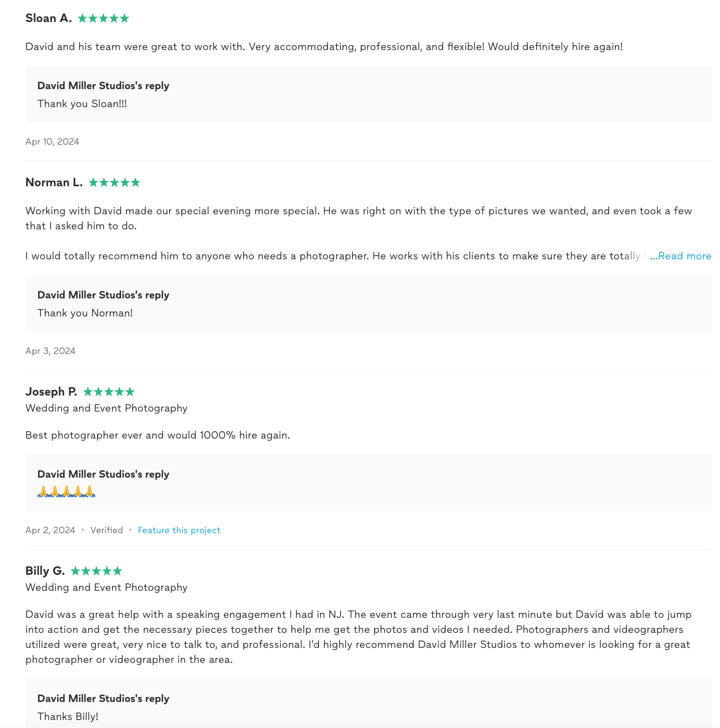Click the Feature this project link
The height and width of the screenshot is (728, 720).
tap(179, 530)
